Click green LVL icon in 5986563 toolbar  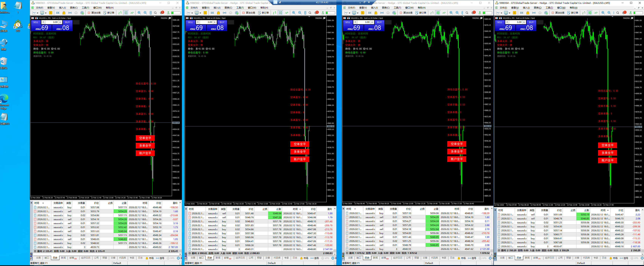click(168, 13)
